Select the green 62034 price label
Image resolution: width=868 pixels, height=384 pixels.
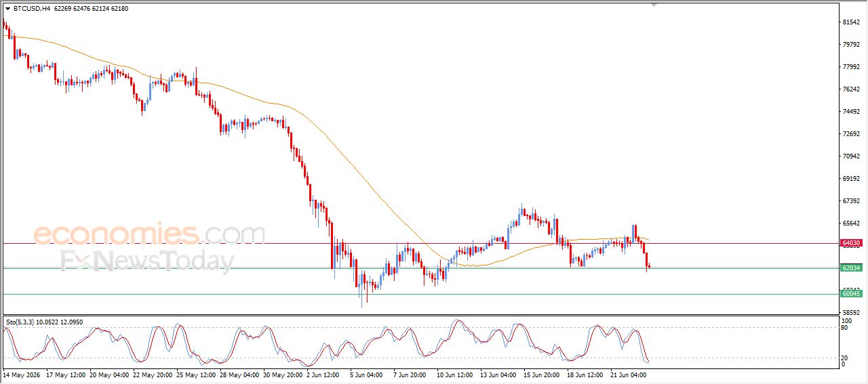(852, 268)
